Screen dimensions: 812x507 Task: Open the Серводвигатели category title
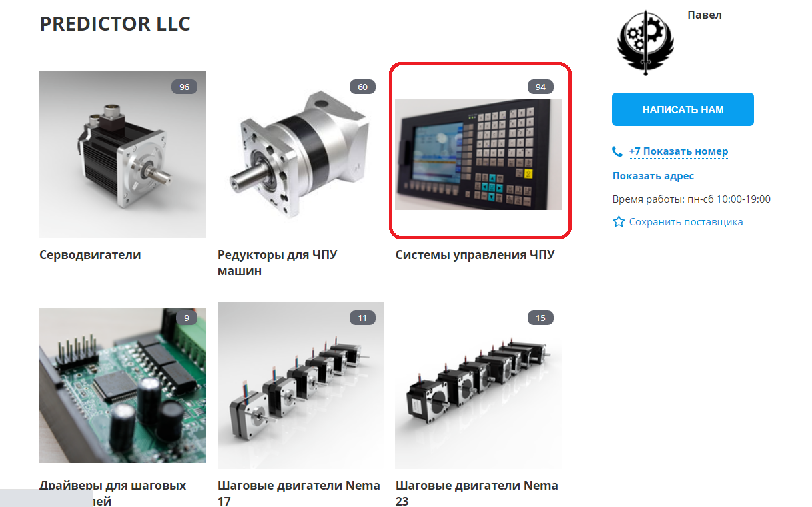pyautogui.click(x=90, y=255)
